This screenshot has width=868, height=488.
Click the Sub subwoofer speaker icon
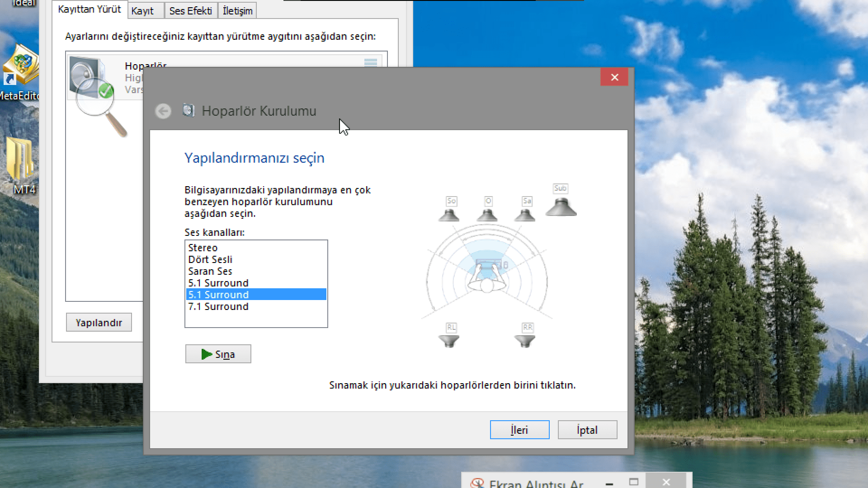coord(561,207)
